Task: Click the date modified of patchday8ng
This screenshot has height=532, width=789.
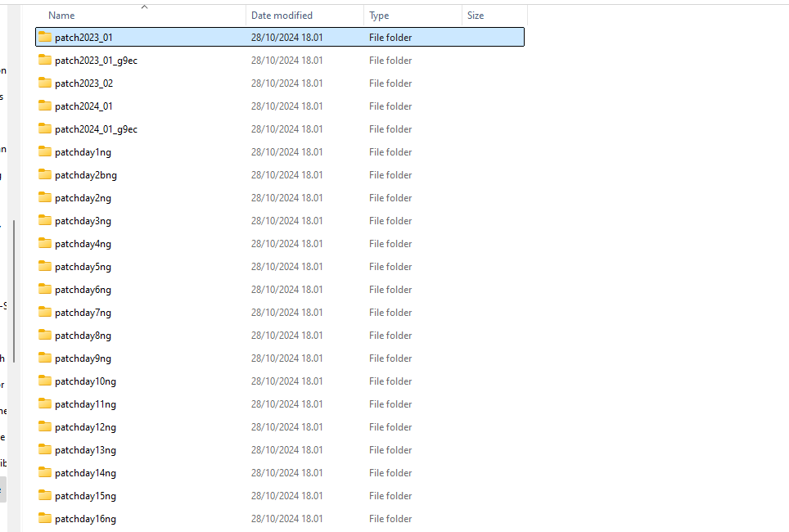Action: tap(286, 336)
